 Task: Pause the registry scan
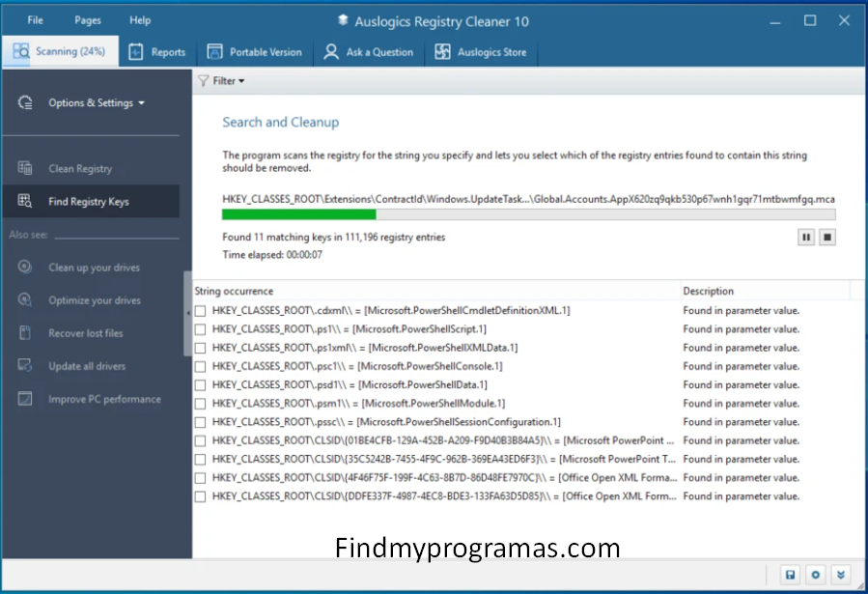pyautogui.click(x=806, y=237)
